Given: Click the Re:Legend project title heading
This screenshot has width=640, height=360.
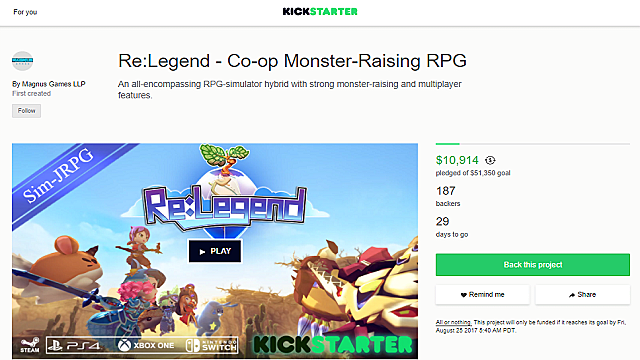Looking at the screenshot, I should (292, 61).
